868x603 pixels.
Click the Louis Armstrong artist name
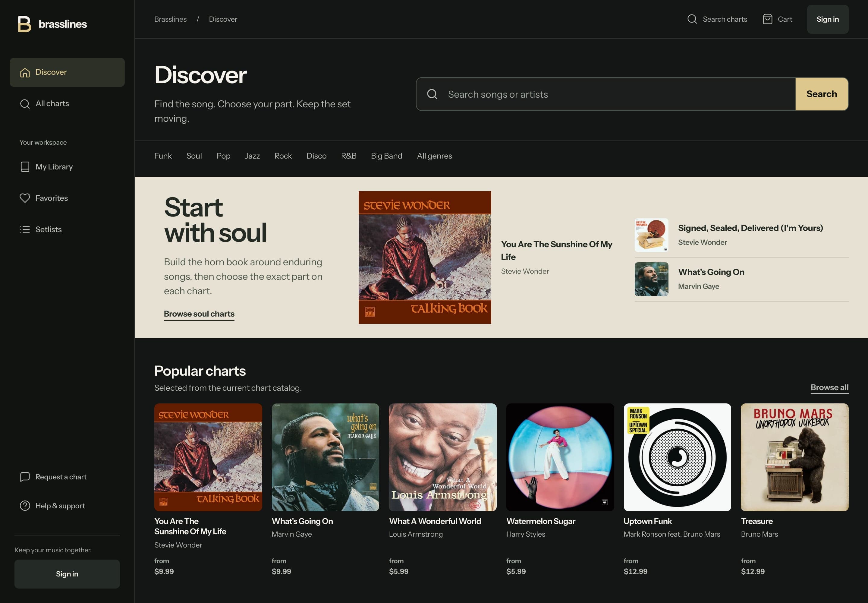(416, 534)
